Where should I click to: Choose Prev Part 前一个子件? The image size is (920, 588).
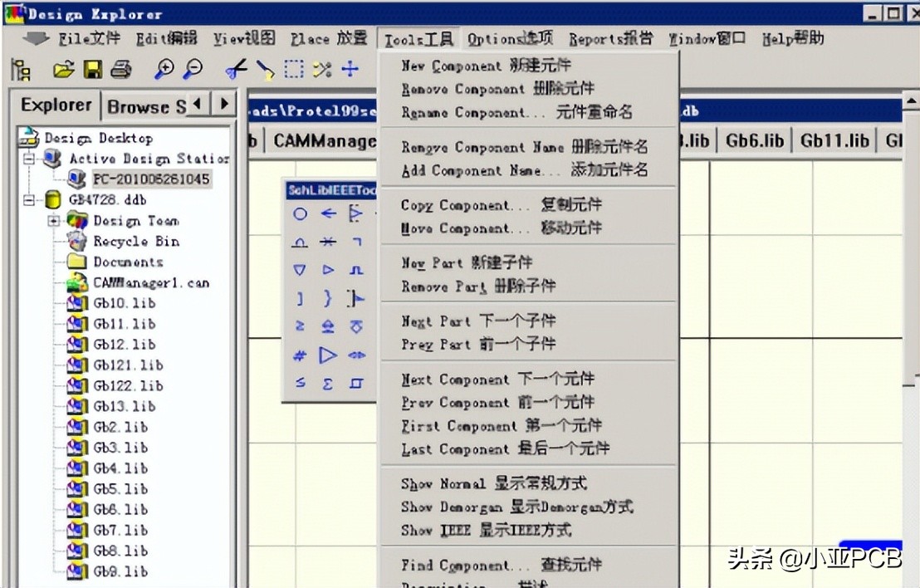click(478, 344)
